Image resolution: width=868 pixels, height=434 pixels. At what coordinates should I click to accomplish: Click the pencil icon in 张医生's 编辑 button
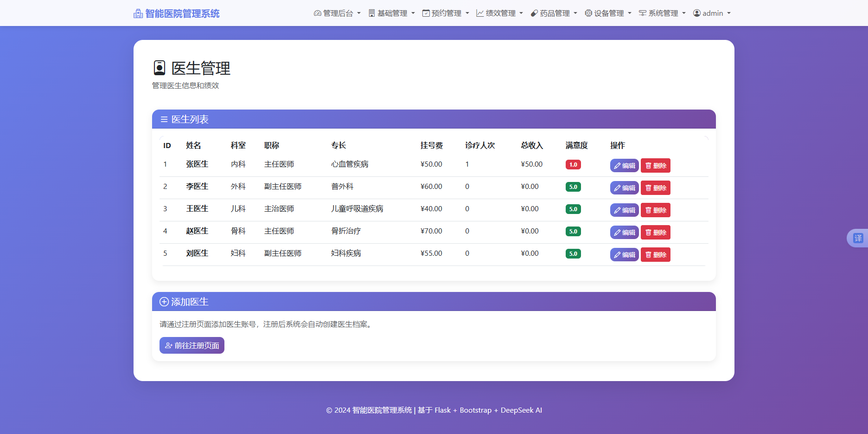[x=617, y=165]
